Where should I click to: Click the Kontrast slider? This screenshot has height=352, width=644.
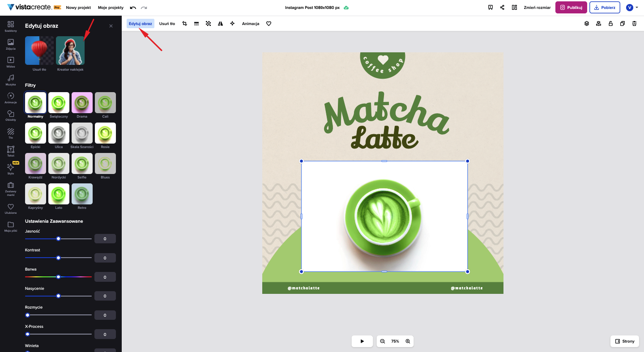[58, 258]
